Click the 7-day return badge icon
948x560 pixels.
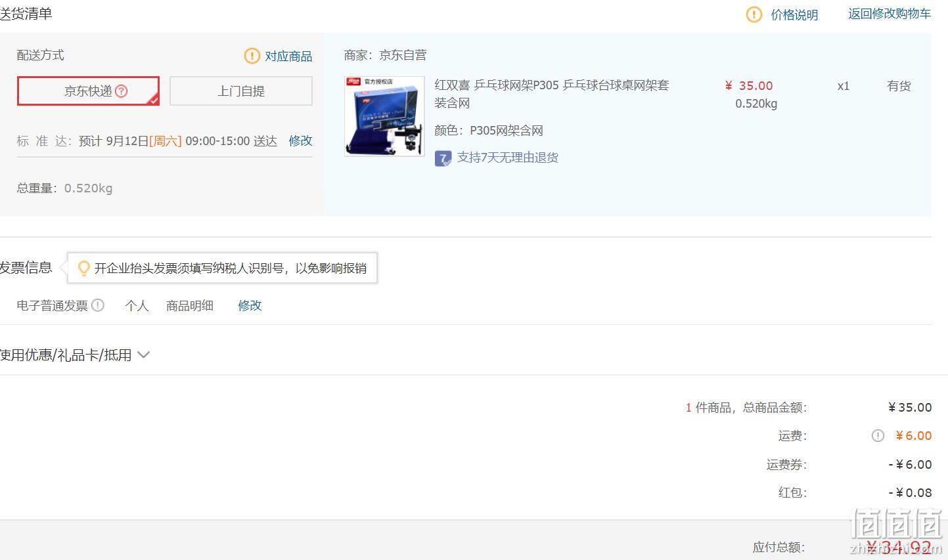pyautogui.click(x=443, y=158)
